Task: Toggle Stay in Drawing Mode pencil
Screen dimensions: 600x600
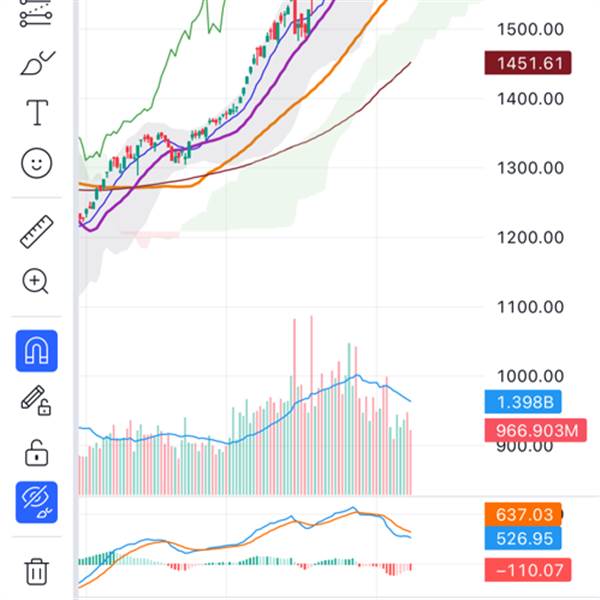Action: 36,401
